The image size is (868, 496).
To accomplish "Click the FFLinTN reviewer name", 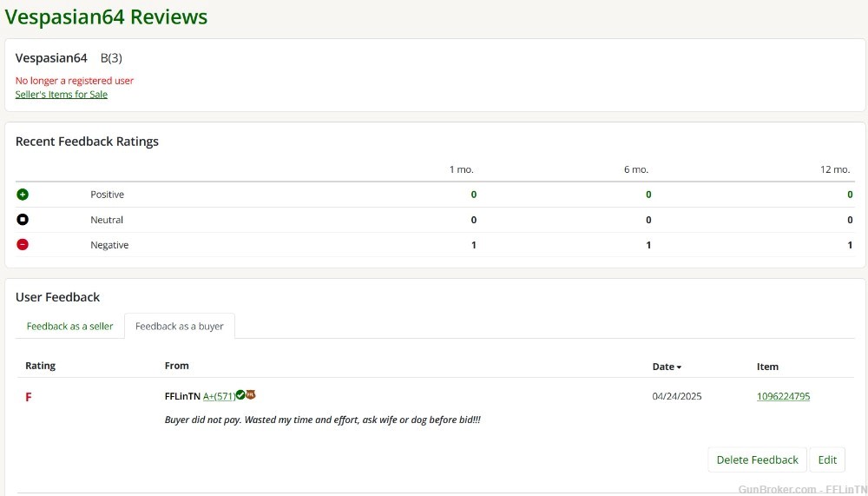I will 182,396.
